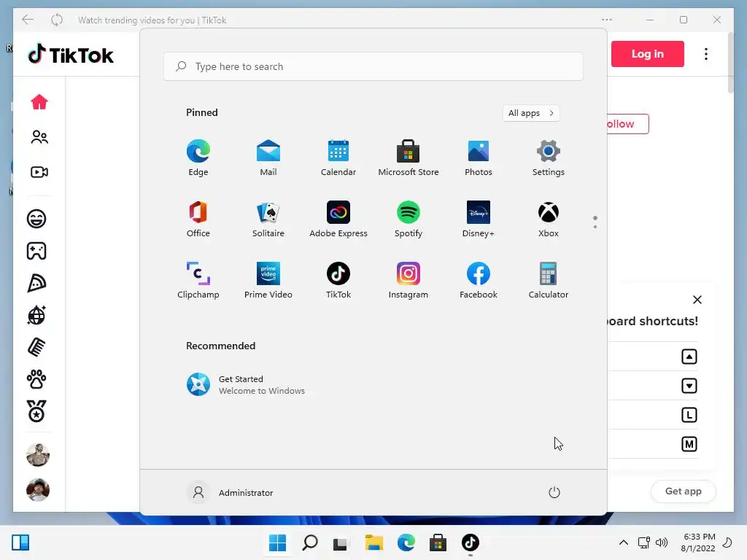Click TikTok Home icon in sidebar
Image resolution: width=747 pixels, height=560 pixels.
coord(39,102)
